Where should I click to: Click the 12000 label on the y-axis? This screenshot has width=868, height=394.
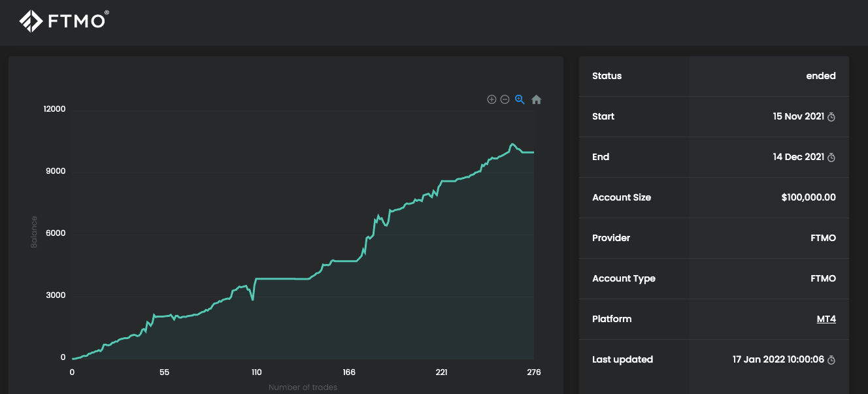[x=54, y=109]
